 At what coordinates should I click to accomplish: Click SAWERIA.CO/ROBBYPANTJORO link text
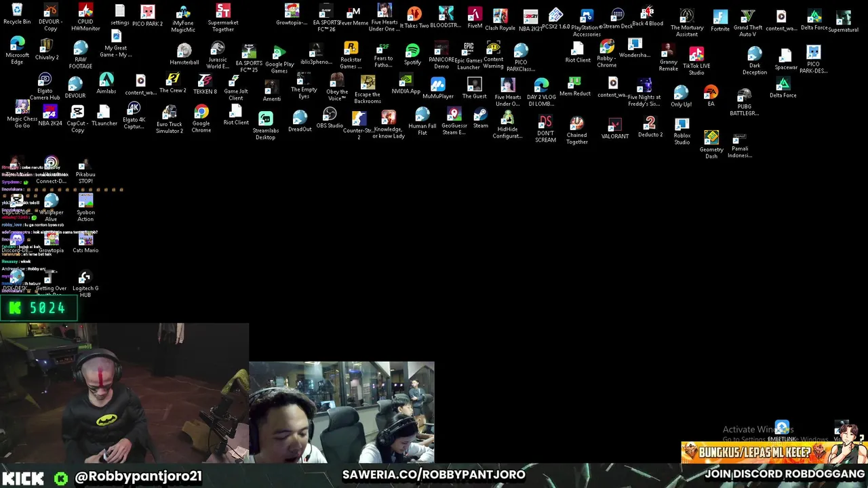pos(434,475)
